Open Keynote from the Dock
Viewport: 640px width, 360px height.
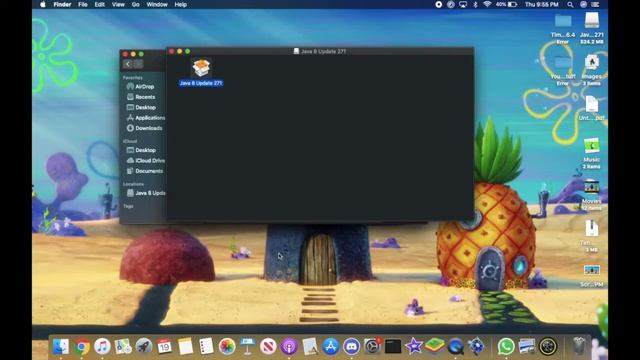[247, 347]
